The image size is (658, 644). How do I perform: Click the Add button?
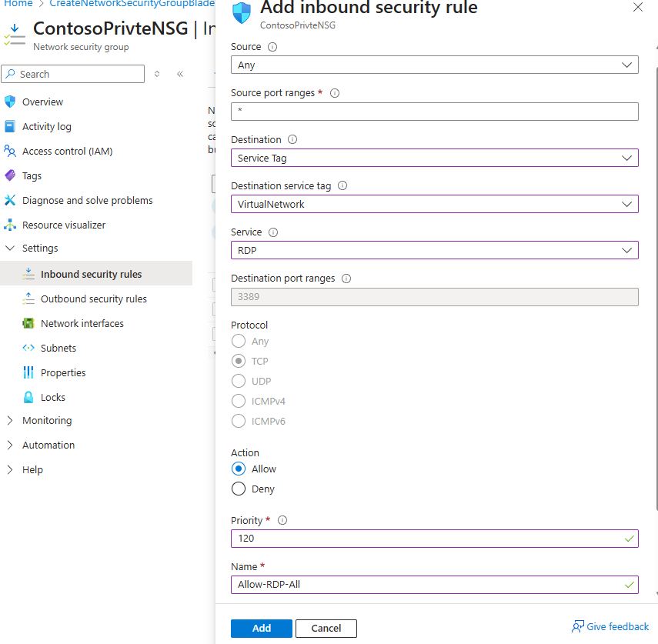coord(261,628)
